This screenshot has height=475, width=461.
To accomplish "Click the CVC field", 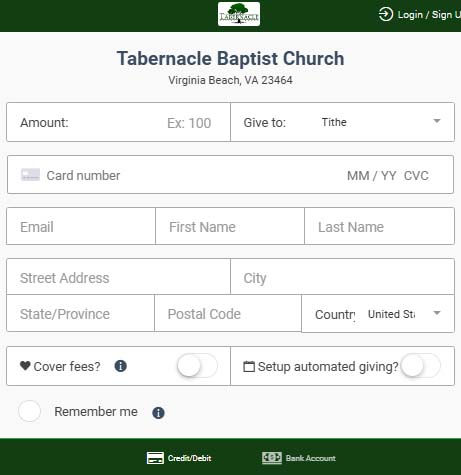I will (416, 175).
